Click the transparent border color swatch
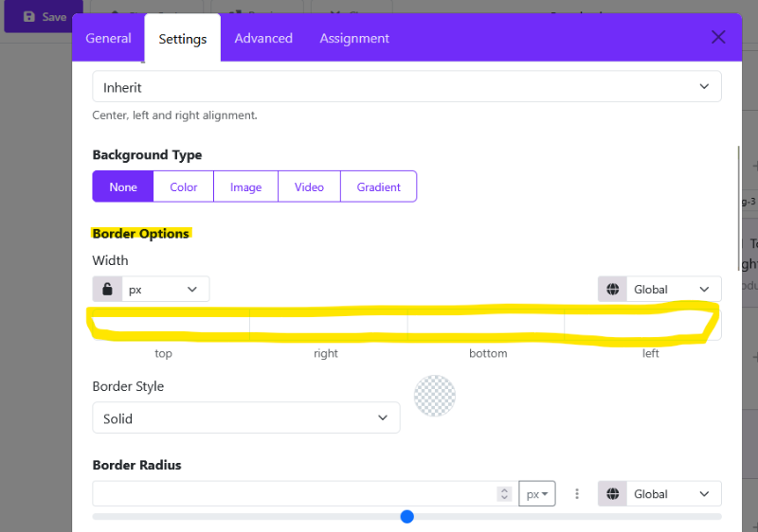758x532 pixels. 435,396
